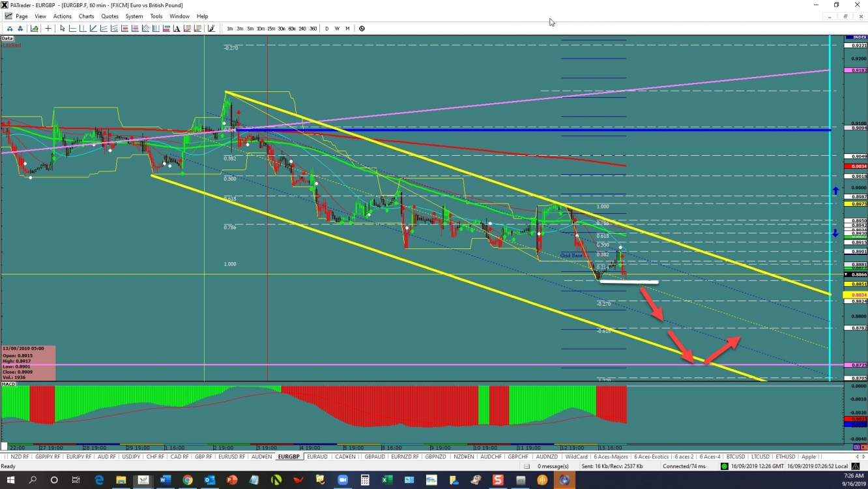The image size is (868, 489).
Task: Open Windows Search in the taskbar
Action: (33, 480)
